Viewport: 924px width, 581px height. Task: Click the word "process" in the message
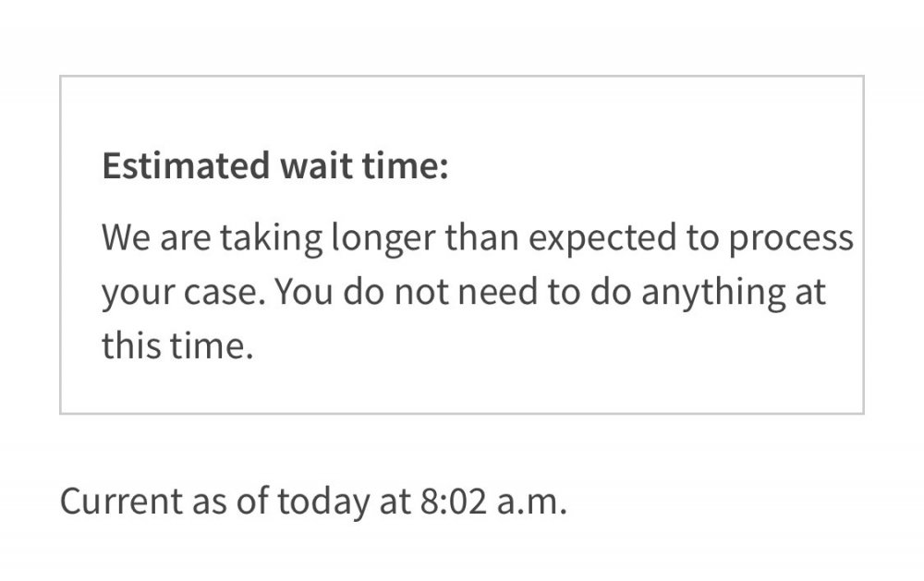[x=791, y=240]
